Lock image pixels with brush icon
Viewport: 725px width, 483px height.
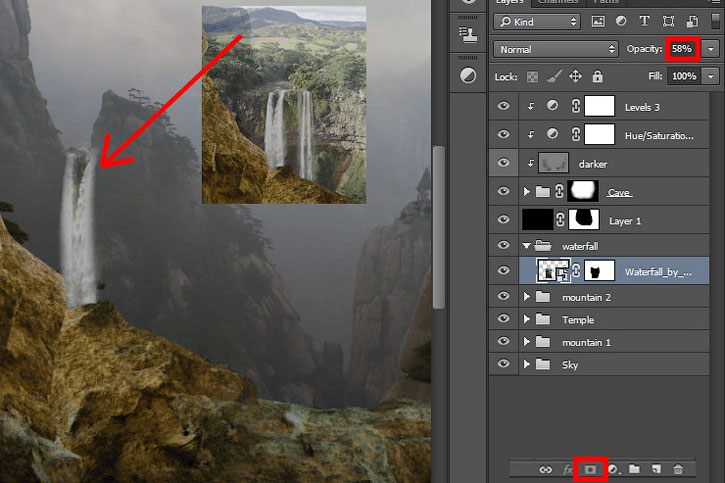click(x=554, y=76)
